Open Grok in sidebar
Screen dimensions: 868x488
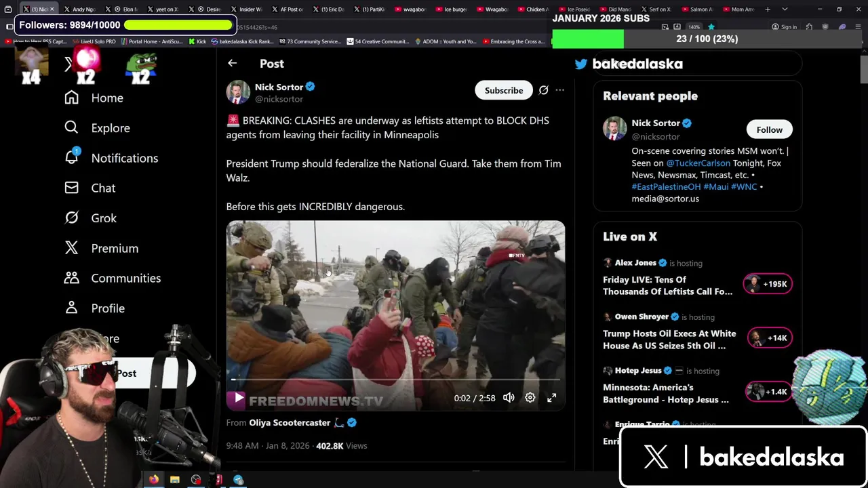tap(91, 218)
